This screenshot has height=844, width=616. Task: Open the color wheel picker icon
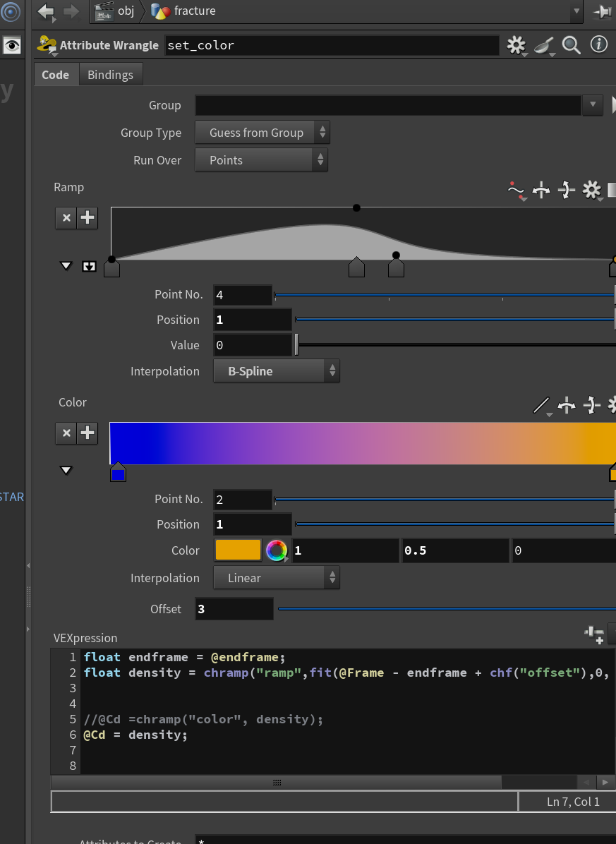277,550
